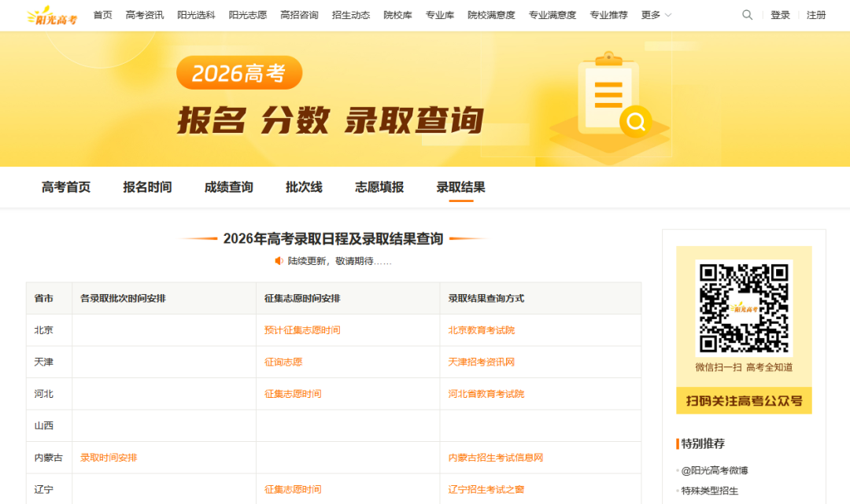Go to 首页 in top navigation

[102, 15]
